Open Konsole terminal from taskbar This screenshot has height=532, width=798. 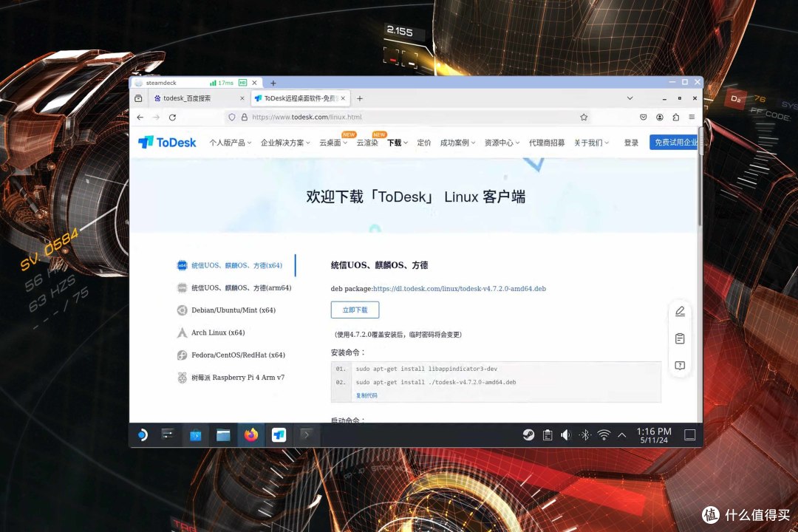pos(306,434)
